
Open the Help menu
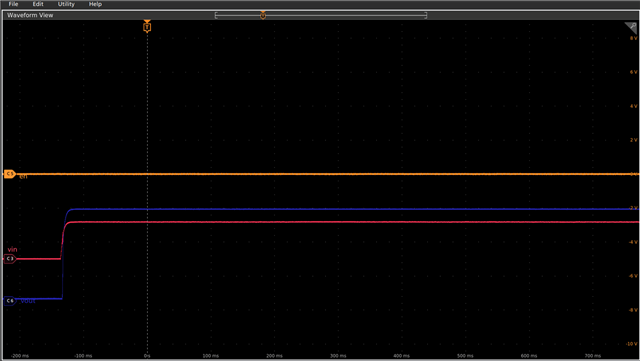click(x=95, y=4)
